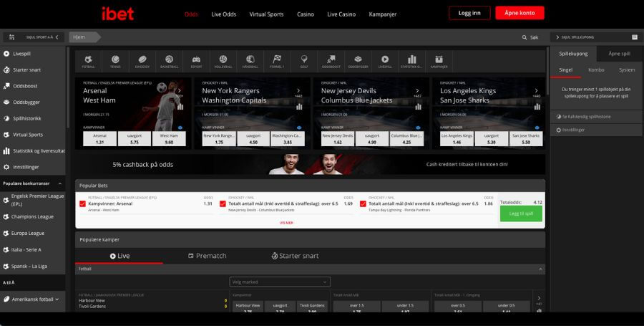
Task: Open Livespill play icon in the sport icon row
Action: (x=385, y=61)
